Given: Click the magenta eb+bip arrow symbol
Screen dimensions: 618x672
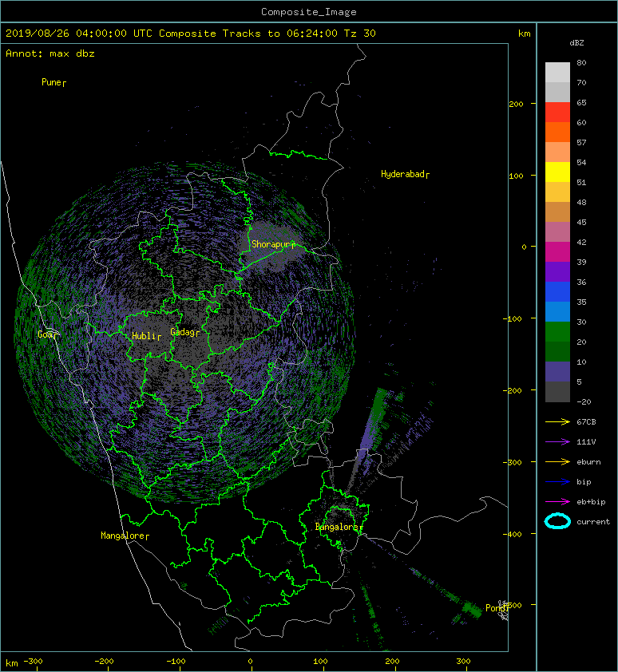Looking at the screenshot, I should [557, 501].
